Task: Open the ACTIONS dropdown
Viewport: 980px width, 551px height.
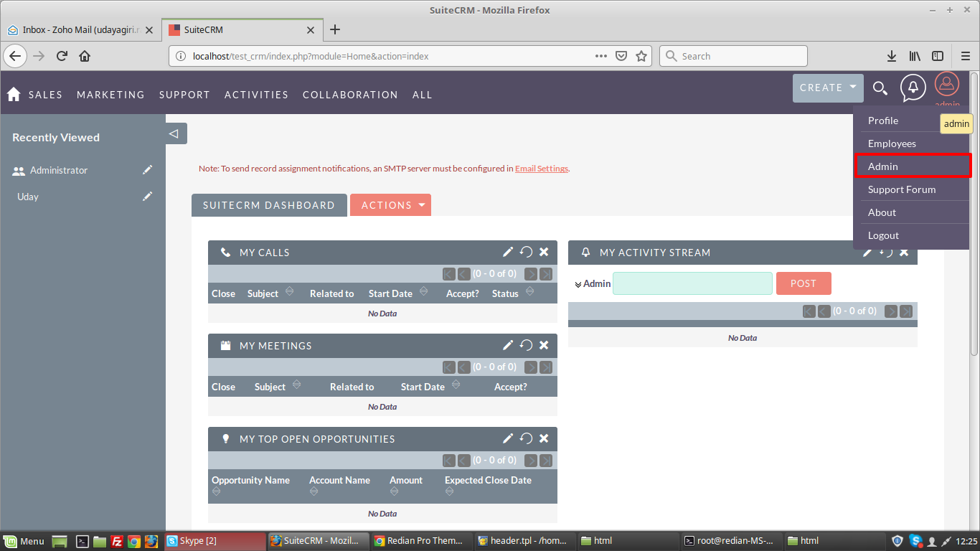Action: (x=390, y=205)
